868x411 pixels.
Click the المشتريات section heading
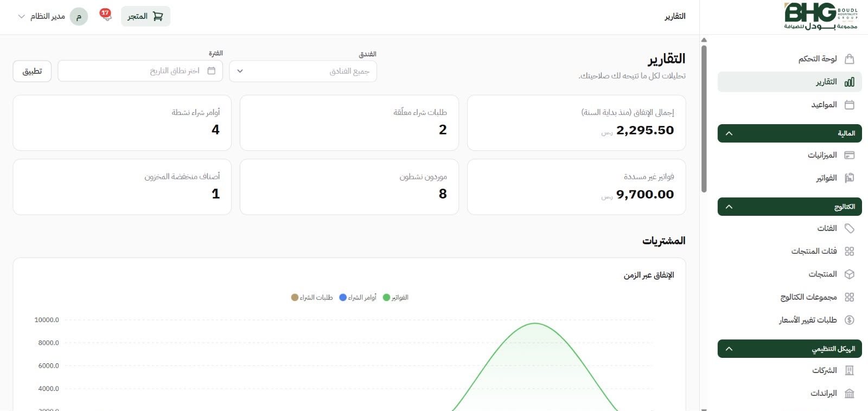coord(664,241)
